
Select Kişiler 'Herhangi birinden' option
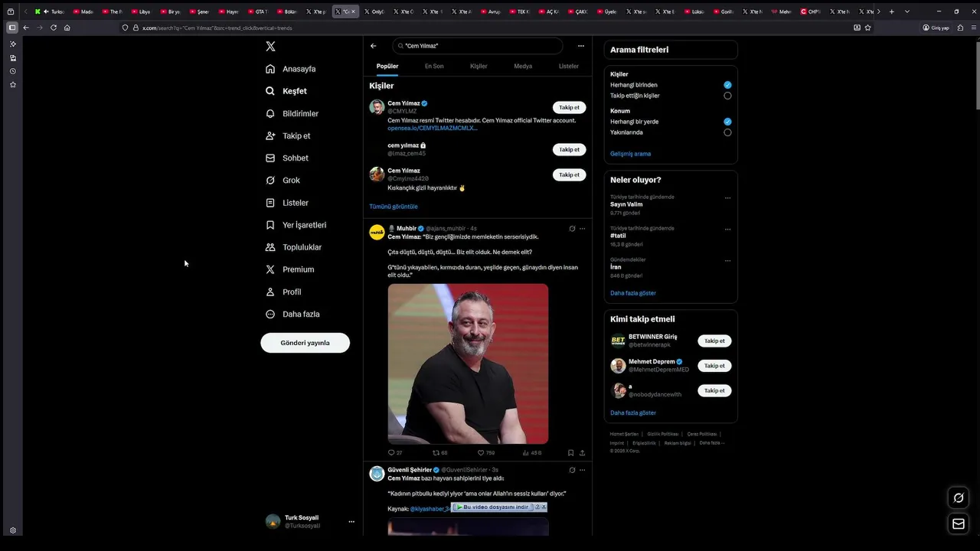[727, 85]
